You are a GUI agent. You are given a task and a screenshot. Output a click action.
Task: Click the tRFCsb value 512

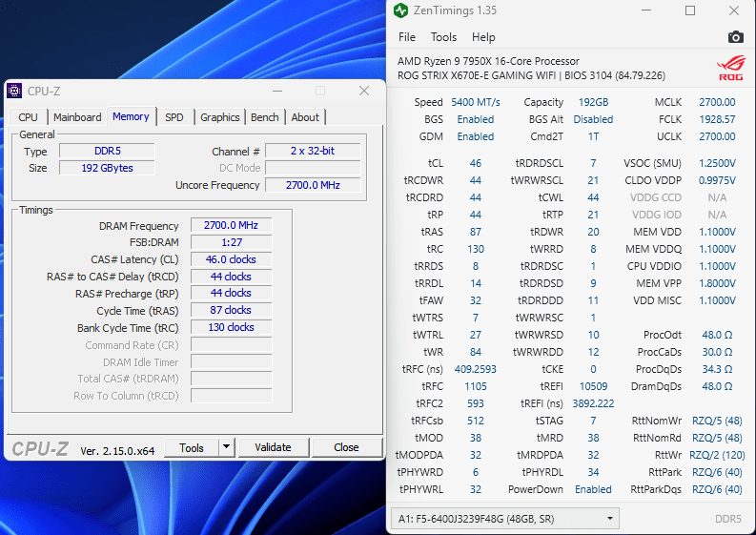[476, 421]
